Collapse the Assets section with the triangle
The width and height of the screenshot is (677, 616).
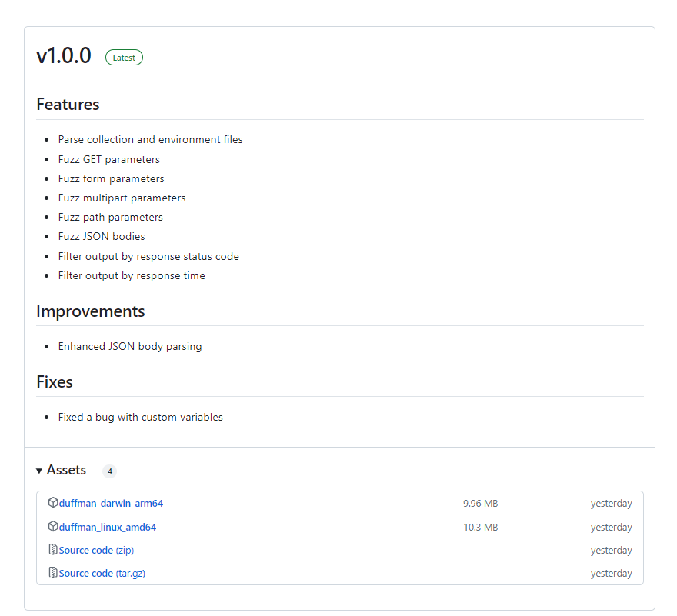pyautogui.click(x=39, y=471)
